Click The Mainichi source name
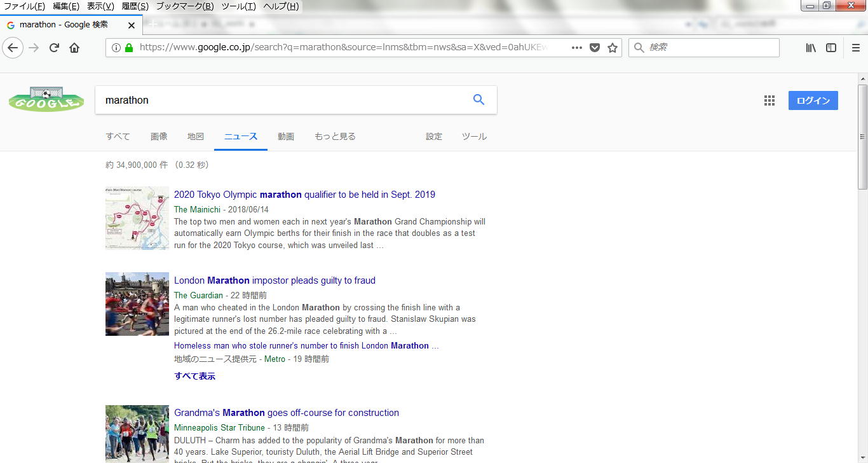 (x=197, y=209)
